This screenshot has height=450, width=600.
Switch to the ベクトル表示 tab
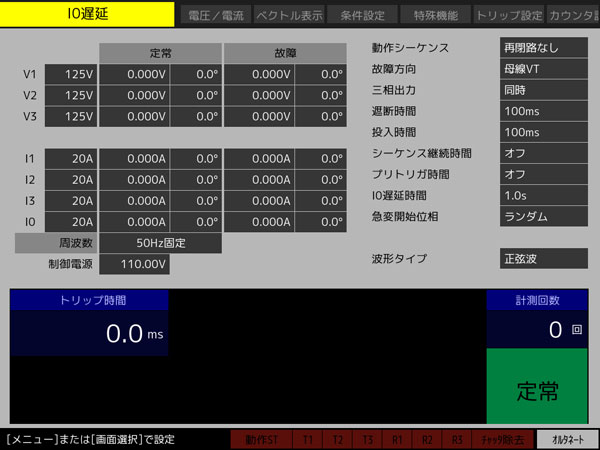tap(289, 15)
